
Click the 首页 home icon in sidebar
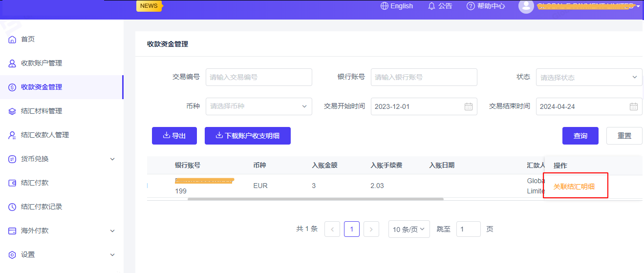click(12, 39)
